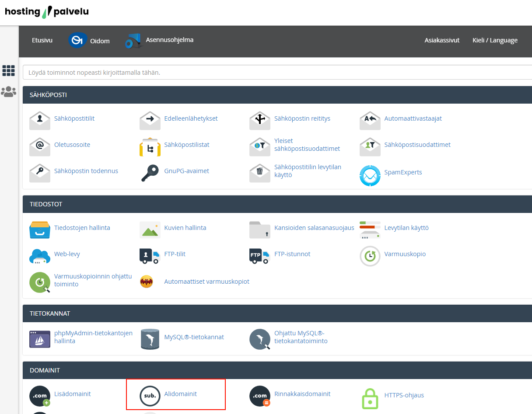Open the Alidomainit sub. icon
The height and width of the screenshot is (414, 532).
(x=150, y=396)
